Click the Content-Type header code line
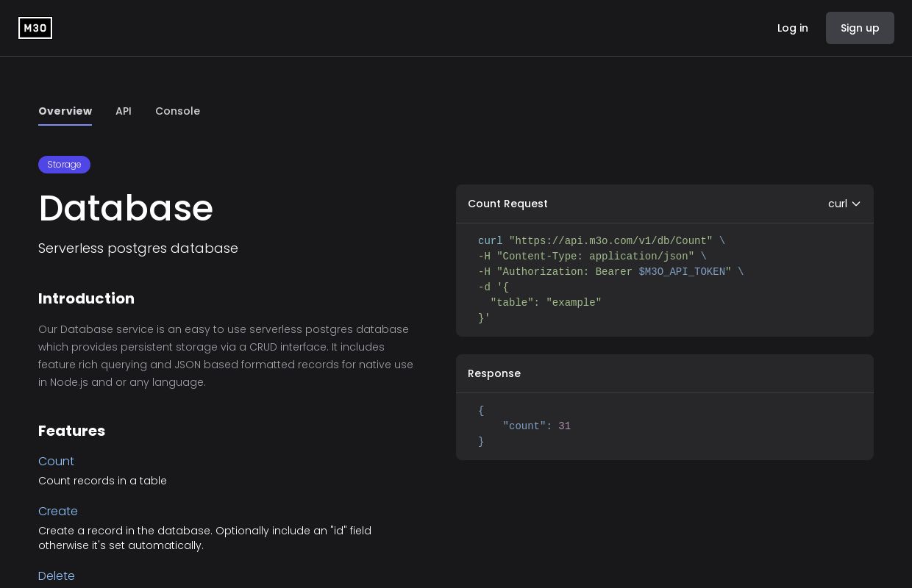 tap(592, 257)
